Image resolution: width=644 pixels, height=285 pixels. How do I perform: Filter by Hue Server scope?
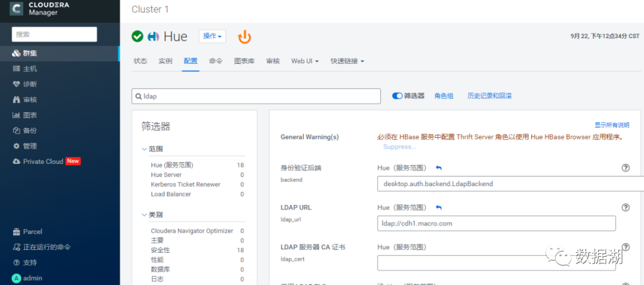click(166, 175)
